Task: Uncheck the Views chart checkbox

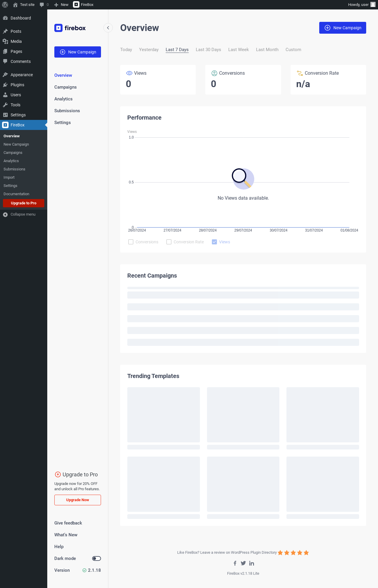Action: 214,242
